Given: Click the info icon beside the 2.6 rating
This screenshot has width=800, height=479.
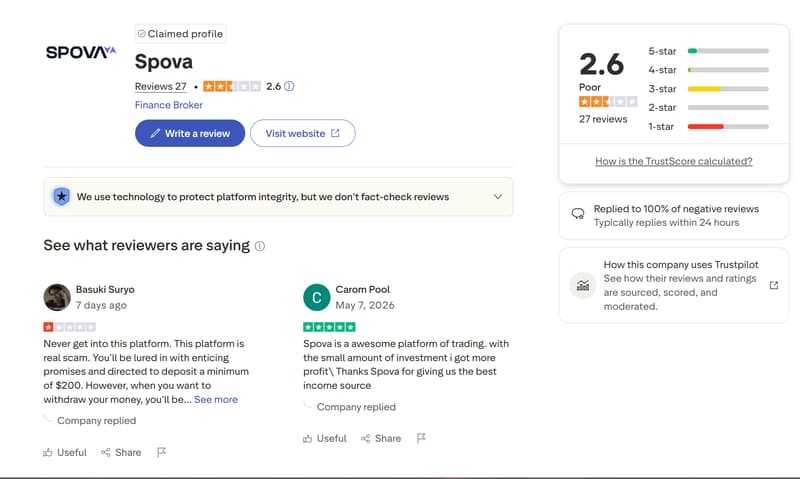Looking at the screenshot, I should coord(289,86).
